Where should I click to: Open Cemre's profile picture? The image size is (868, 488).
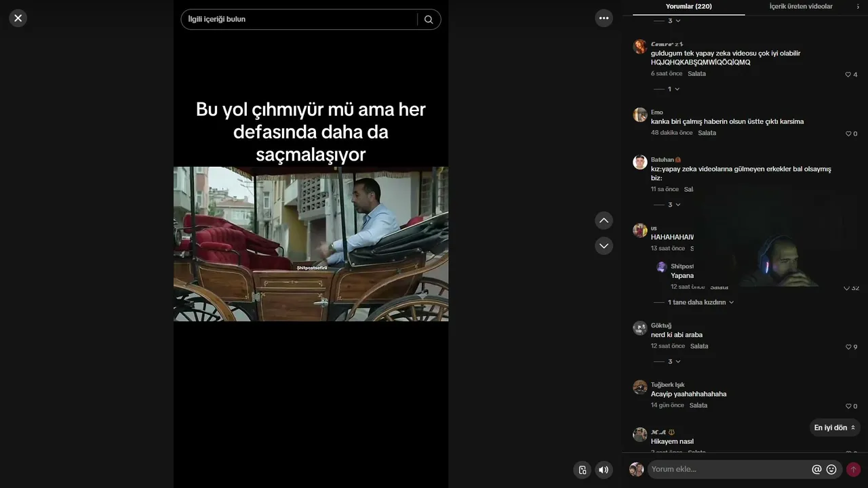point(640,46)
